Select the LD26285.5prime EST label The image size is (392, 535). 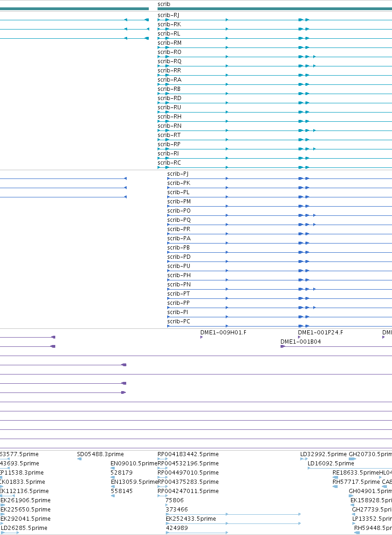pos(24,528)
